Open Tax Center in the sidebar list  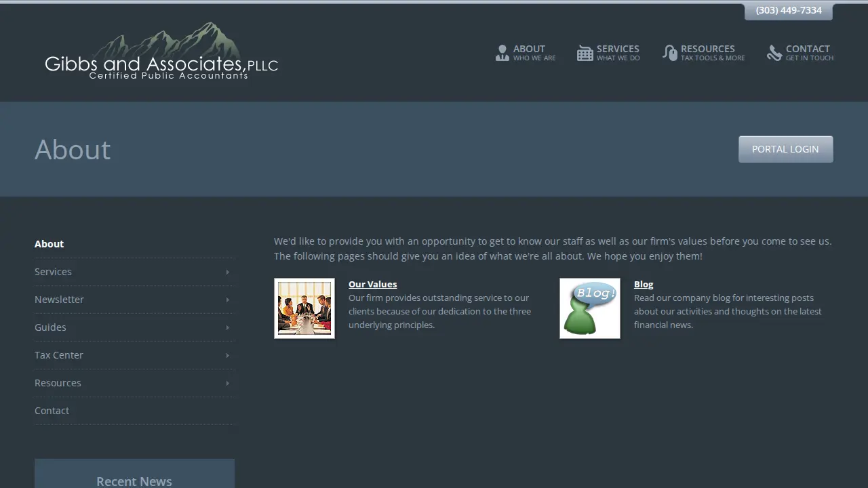134,355
